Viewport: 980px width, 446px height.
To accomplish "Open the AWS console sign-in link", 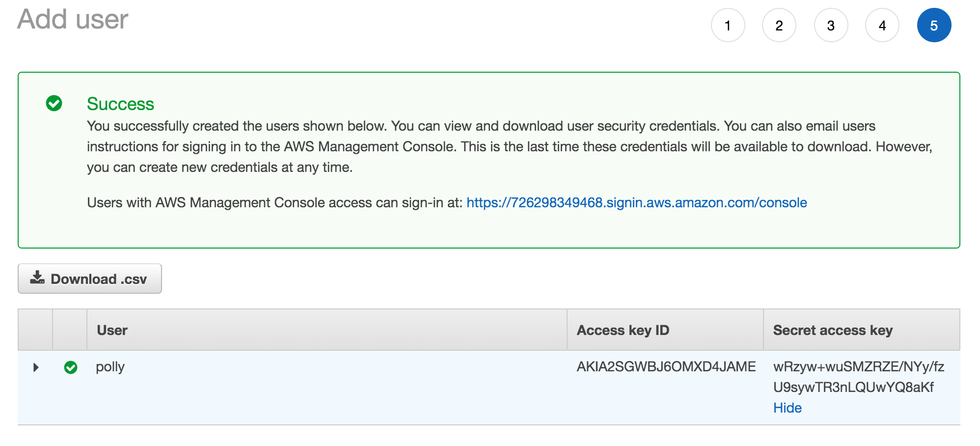I will 636,203.
